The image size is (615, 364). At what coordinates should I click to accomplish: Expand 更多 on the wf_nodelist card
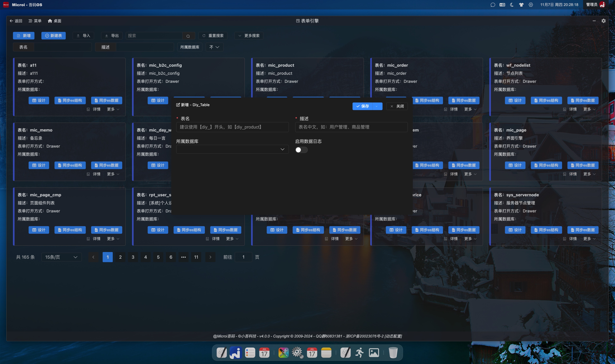(589, 109)
